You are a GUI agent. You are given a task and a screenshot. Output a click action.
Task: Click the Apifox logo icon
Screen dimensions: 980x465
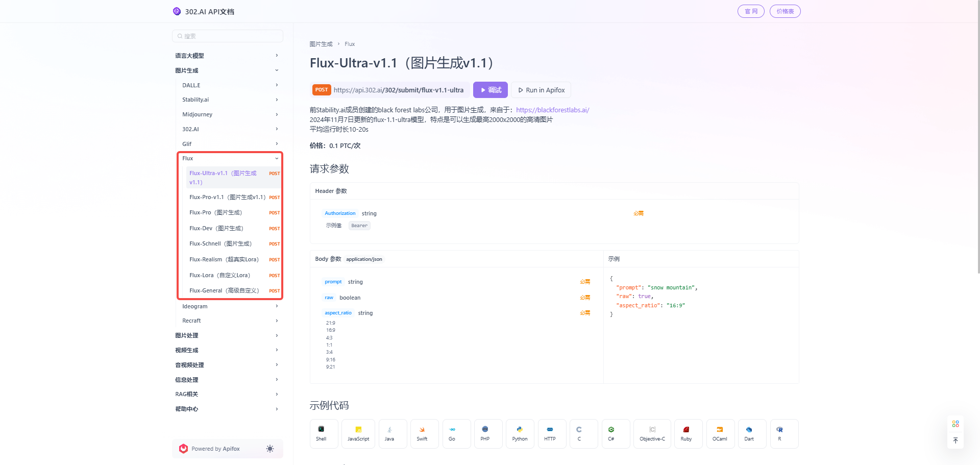(x=183, y=449)
